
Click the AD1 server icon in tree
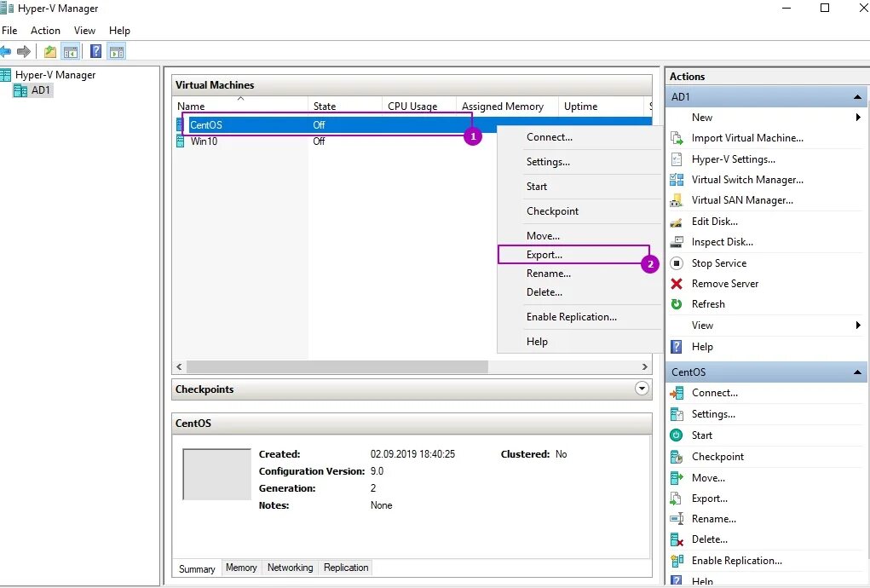(20, 90)
